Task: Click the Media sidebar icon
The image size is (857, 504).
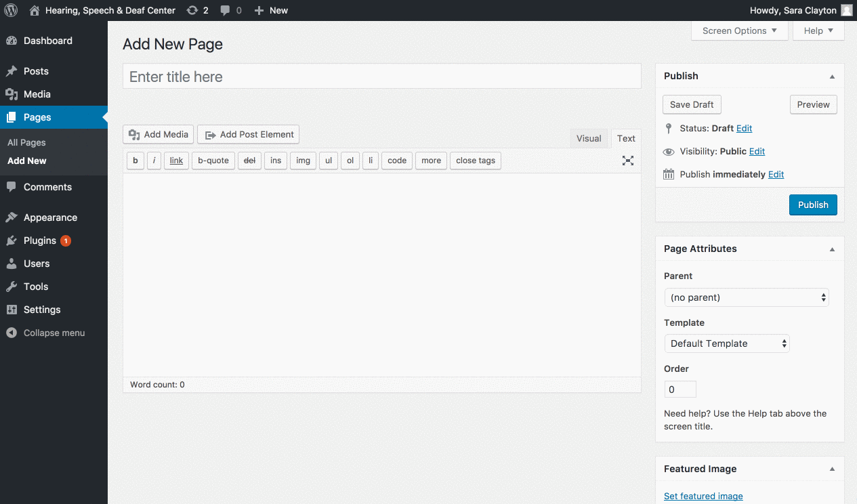Action: (x=12, y=94)
